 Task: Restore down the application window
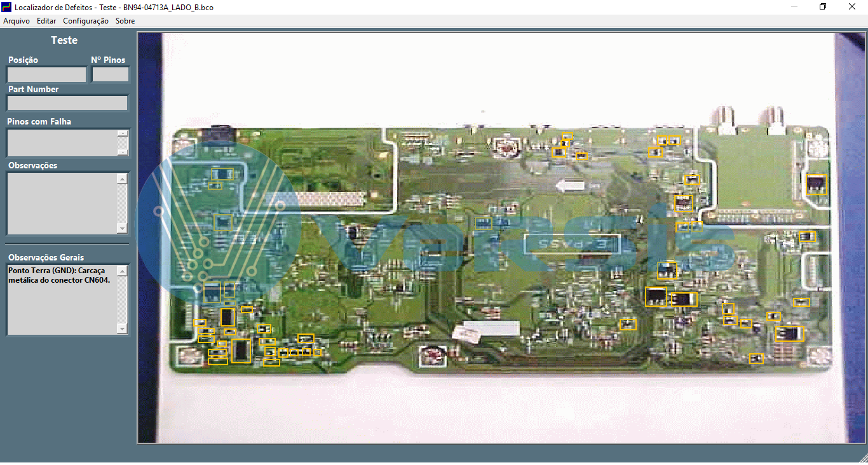coord(823,6)
